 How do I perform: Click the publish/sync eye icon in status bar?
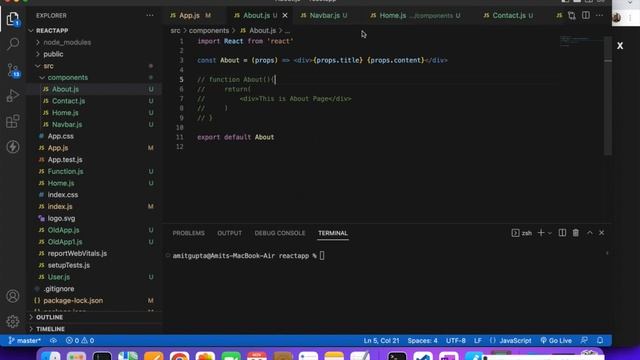tap(53, 340)
